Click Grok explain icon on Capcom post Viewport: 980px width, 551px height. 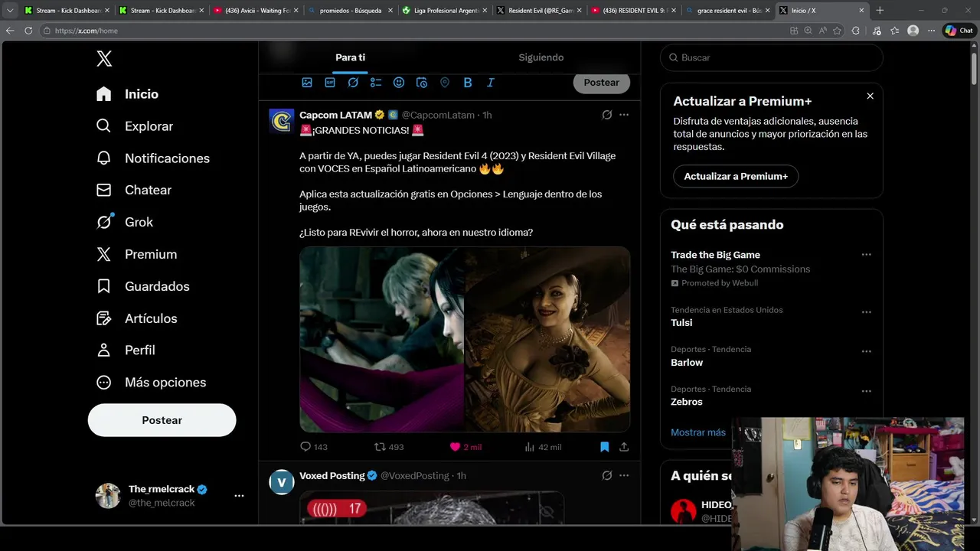[607, 115]
